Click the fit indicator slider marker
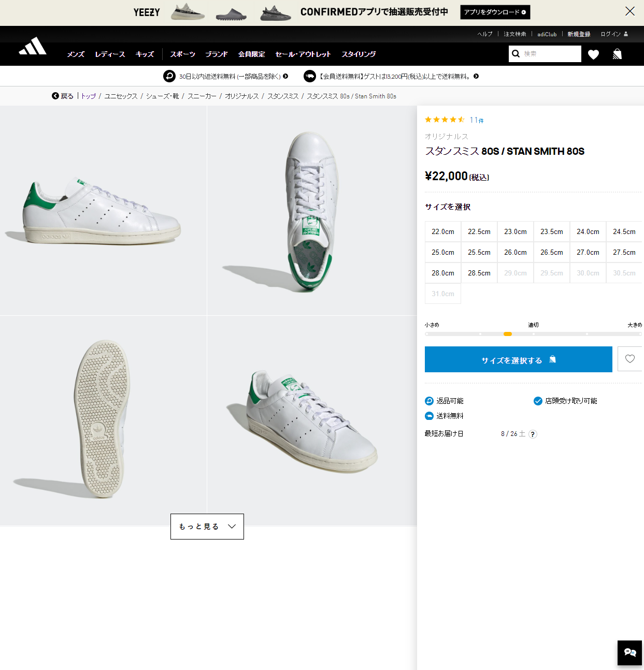 pos(508,334)
